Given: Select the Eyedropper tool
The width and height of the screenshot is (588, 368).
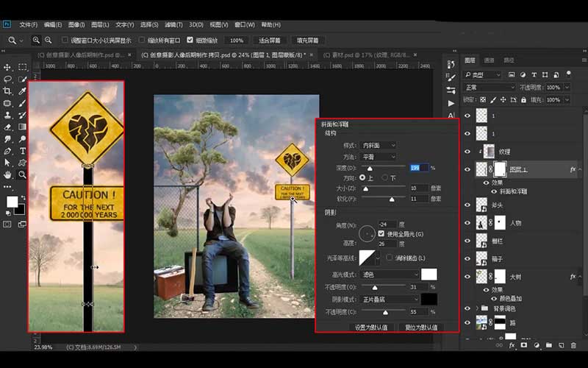Looking at the screenshot, I should (x=23, y=91).
